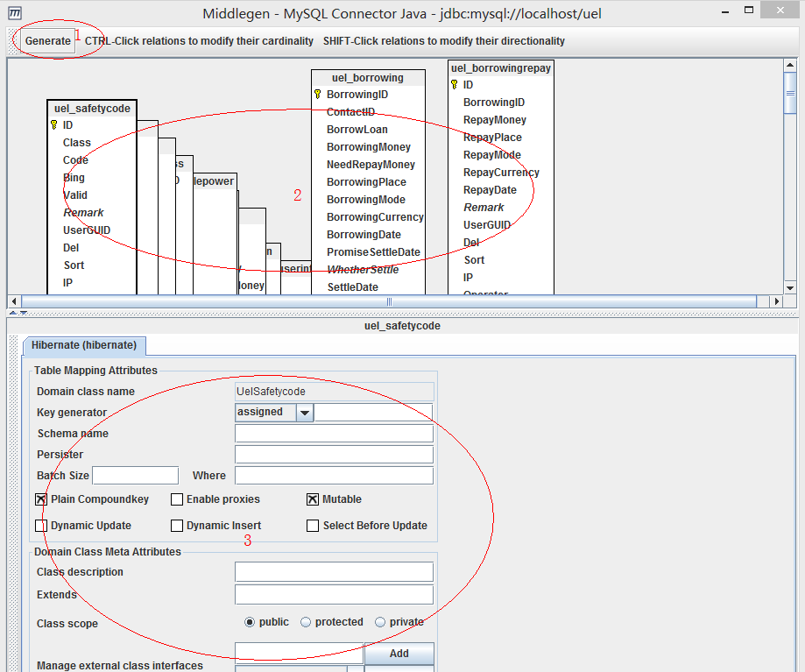Viewport: 805px width, 672px height.
Task: Click into the Schema name field
Action: coord(334,434)
